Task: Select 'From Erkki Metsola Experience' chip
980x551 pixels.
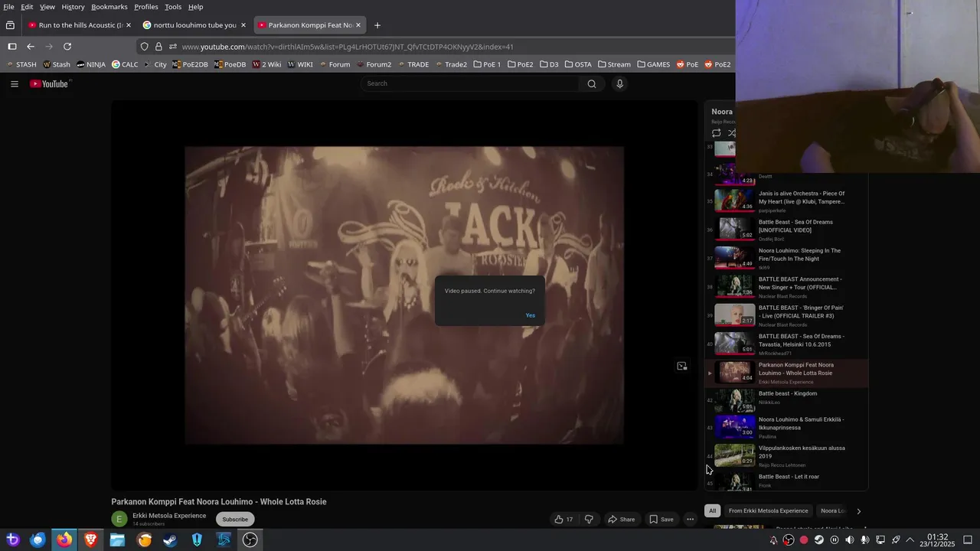Action: [768, 510]
